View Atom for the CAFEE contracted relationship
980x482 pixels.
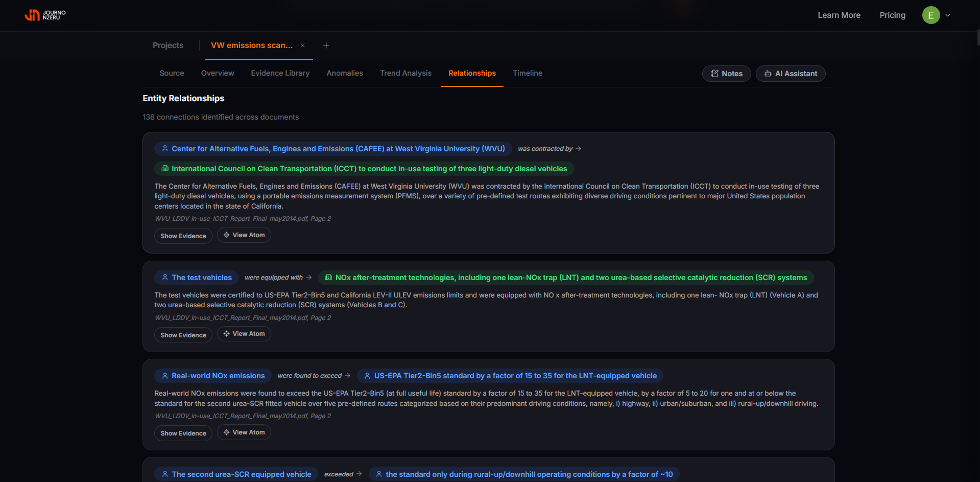coord(244,235)
